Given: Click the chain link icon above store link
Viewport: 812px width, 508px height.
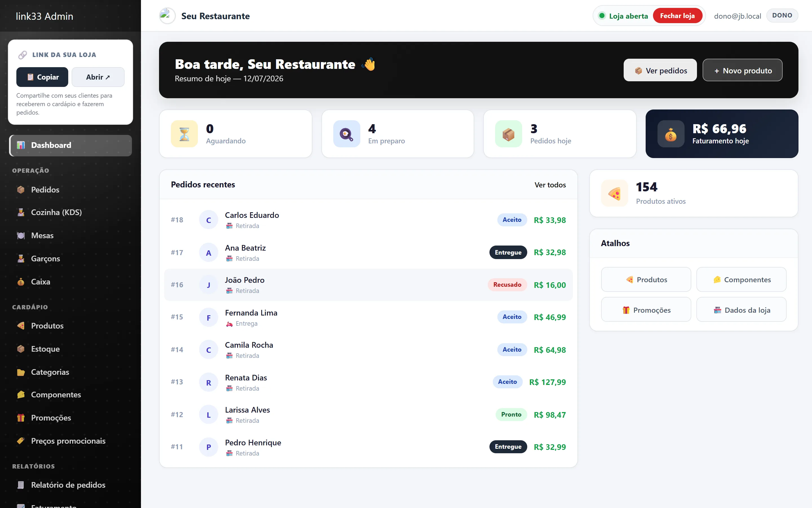Looking at the screenshot, I should pyautogui.click(x=23, y=55).
